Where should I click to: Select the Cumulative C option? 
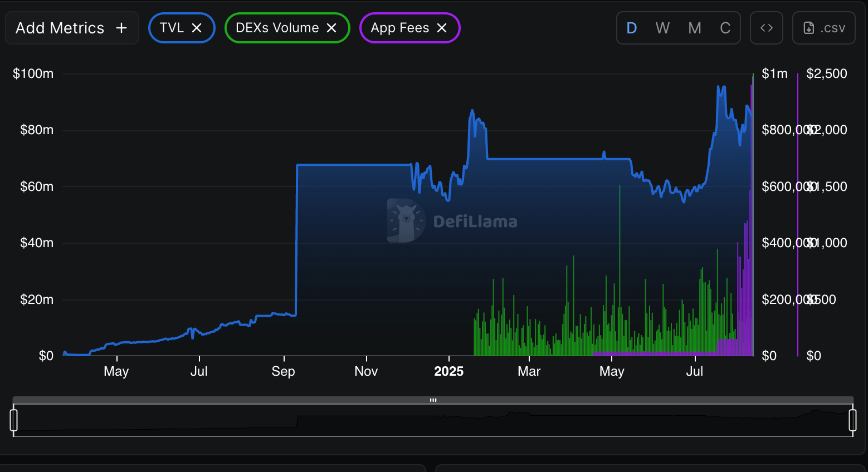(x=725, y=28)
